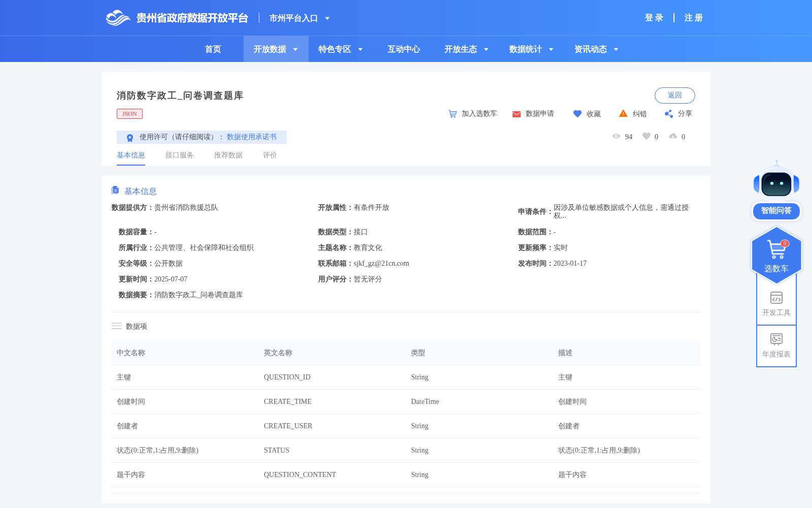Expand the 特色专区 menu arrow
The width and height of the screenshot is (812, 508).
click(360, 50)
